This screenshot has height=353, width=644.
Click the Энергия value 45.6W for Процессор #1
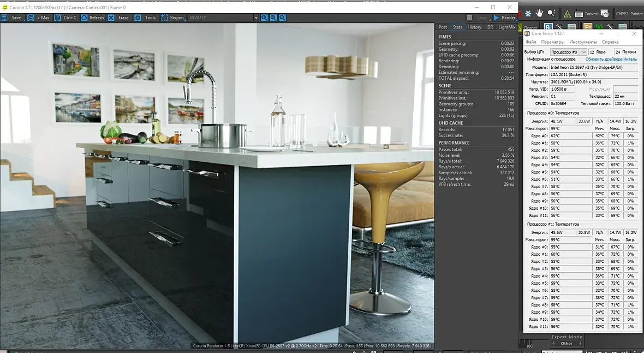(x=562, y=232)
